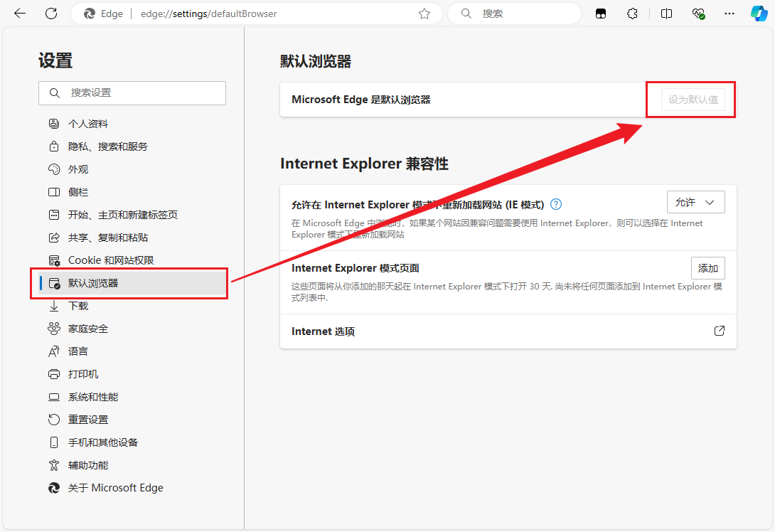Click the Internet Explorer 模式页面 label
775x532 pixels.
[356, 268]
